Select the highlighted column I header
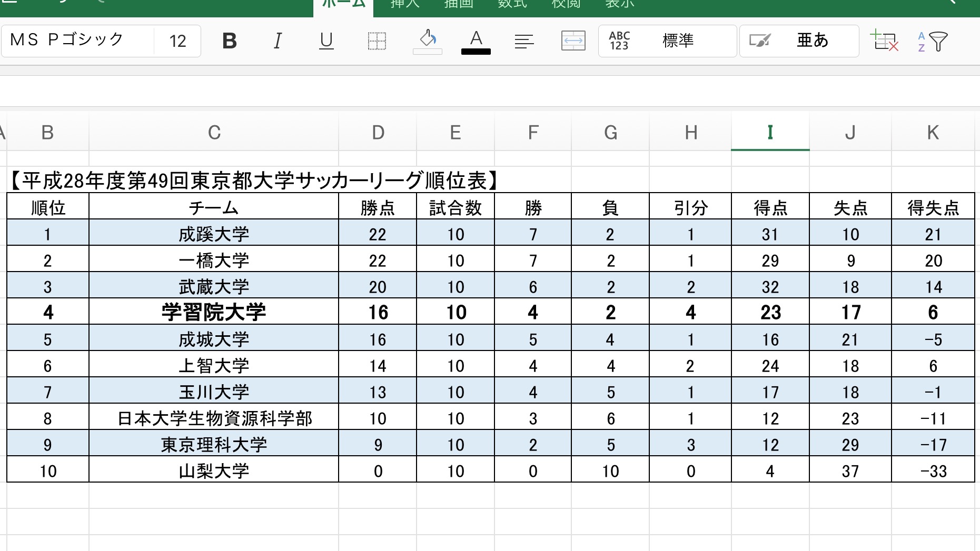The width and height of the screenshot is (980, 551). (770, 132)
